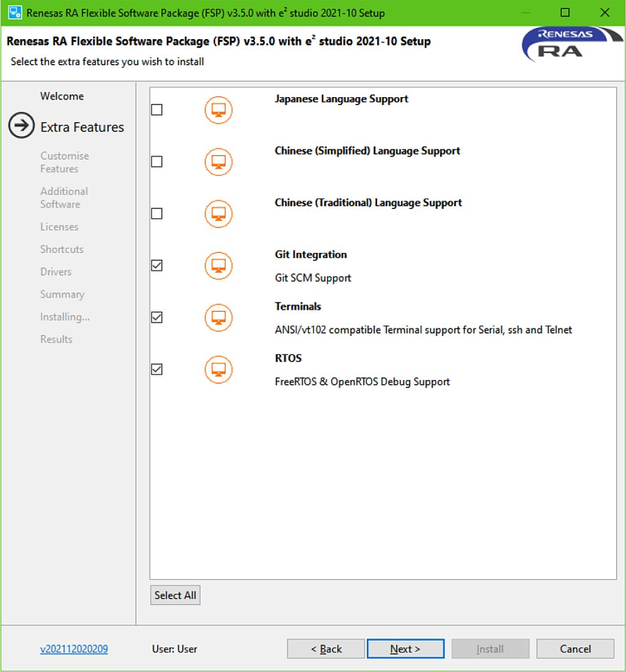
Task: Uncheck the Terminals checkbox
Action: [156, 318]
